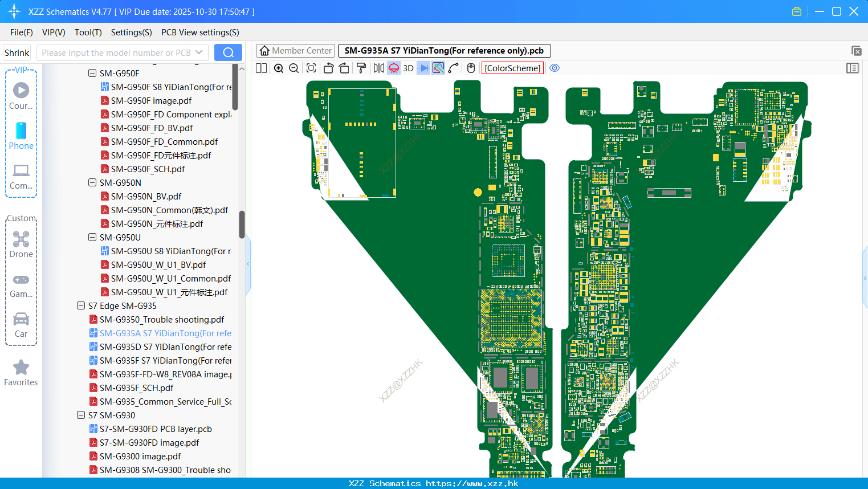This screenshot has height=489, width=868.
Task: Open the Tool(T) menu
Action: coord(88,32)
